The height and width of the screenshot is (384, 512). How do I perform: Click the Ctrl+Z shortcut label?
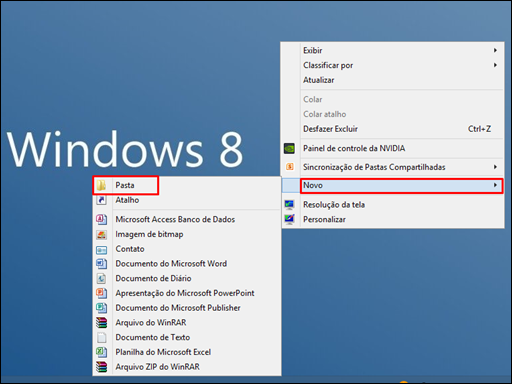click(x=479, y=129)
